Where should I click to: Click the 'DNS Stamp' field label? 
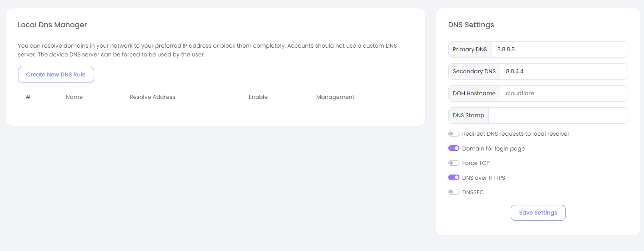click(468, 115)
